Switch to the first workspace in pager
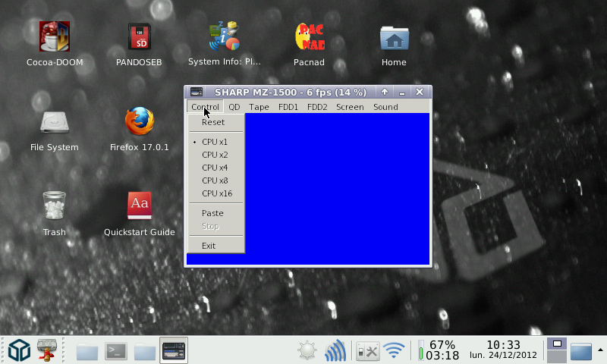 [x=557, y=344]
